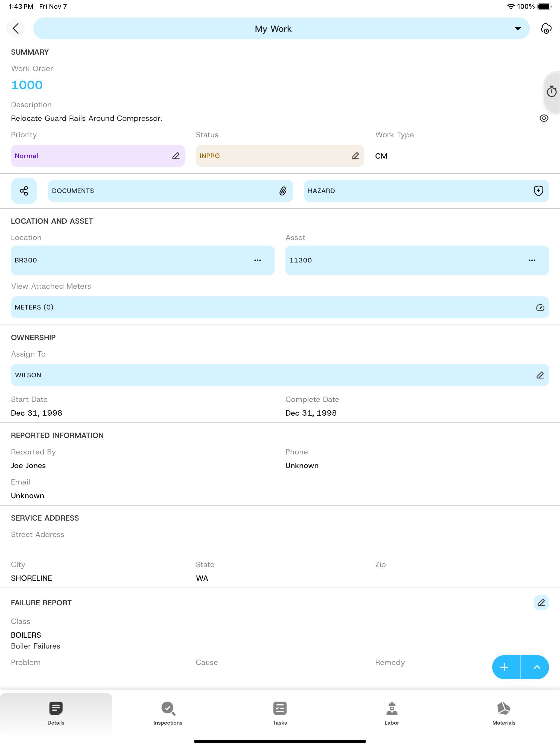This screenshot has width=560, height=747.
Task: Tap the battery indicator in status bar
Action: tap(544, 6)
